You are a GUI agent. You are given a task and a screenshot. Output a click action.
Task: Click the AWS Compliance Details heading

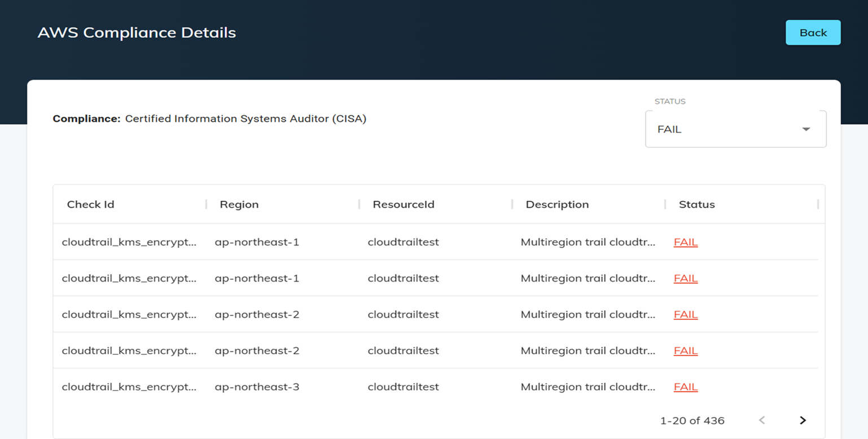[x=137, y=33]
